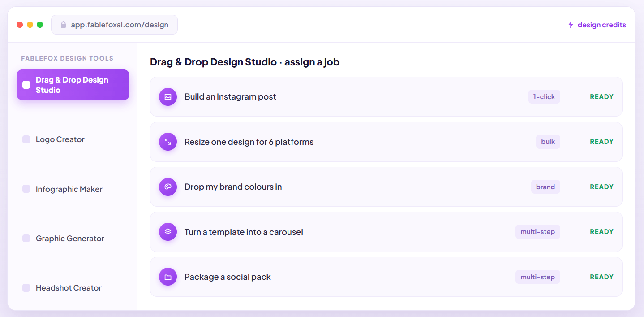Image resolution: width=644 pixels, height=317 pixels.
Task: Click the 1-click tag
Action: coord(544,97)
